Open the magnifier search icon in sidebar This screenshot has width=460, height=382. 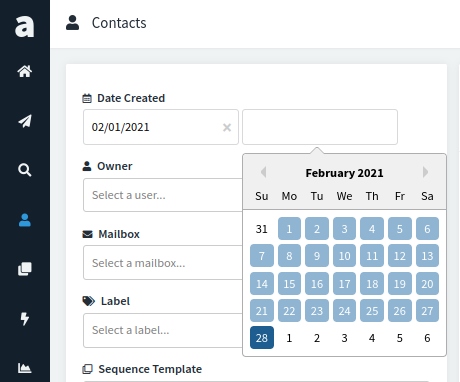[x=25, y=170]
